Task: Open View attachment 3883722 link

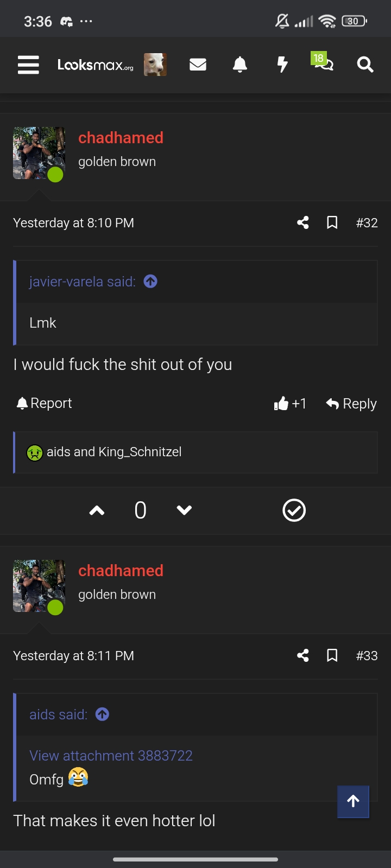Action: pyautogui.click(x=111, y=756)
